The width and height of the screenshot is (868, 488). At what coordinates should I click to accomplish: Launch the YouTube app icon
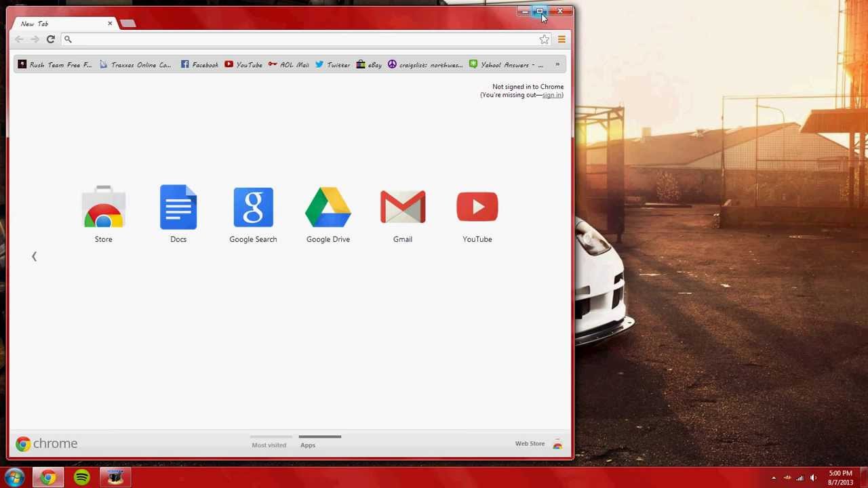[x=477, y=207]
